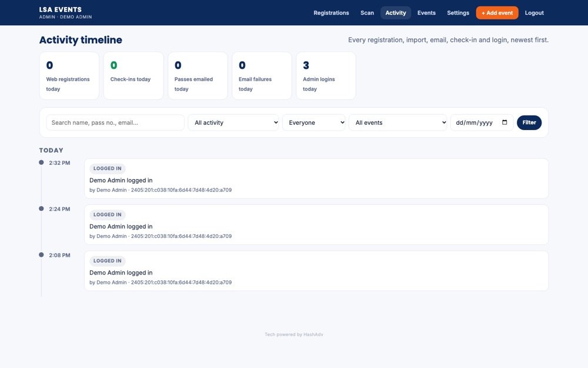Click LOGGED IN badge in 2:24 PM entry
The image size is (588, 368).
tap(107, 215)
